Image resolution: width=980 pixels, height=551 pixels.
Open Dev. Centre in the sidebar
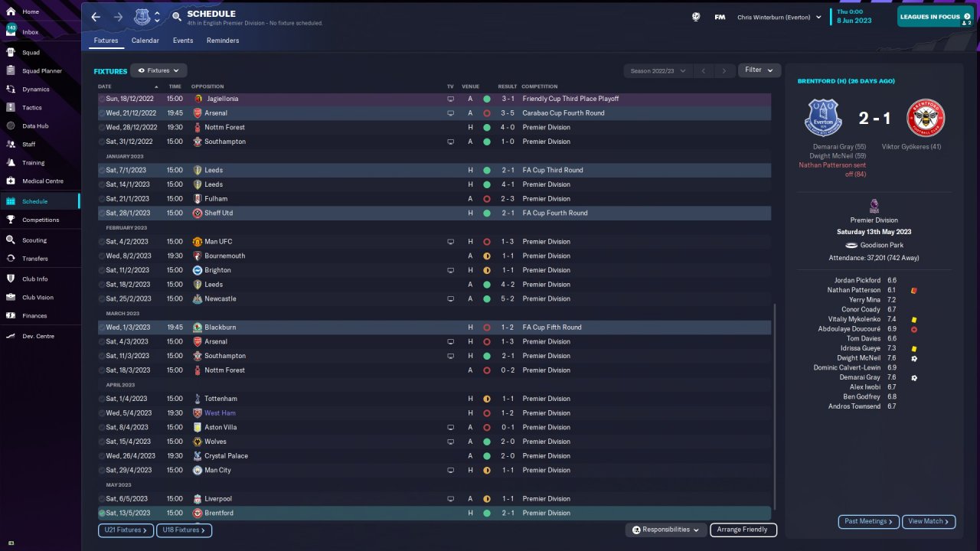(x=40, y=337)
